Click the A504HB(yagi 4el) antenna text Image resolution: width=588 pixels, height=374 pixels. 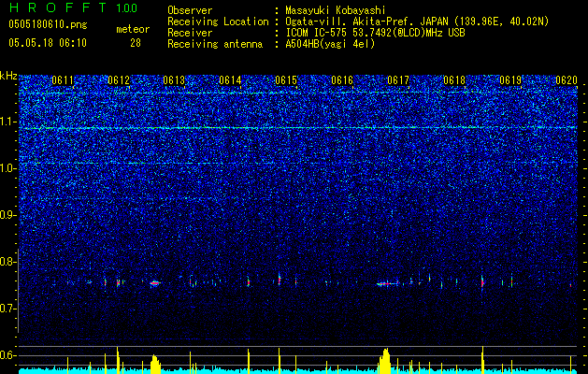pos(330,44)
